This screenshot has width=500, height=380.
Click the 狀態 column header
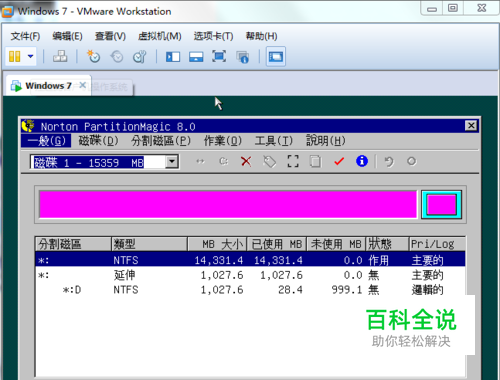(387, 244)
